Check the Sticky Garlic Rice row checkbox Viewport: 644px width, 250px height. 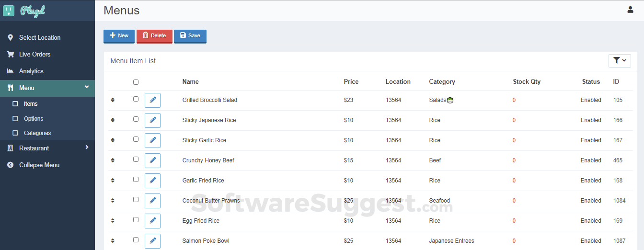(x=136, y=139)
